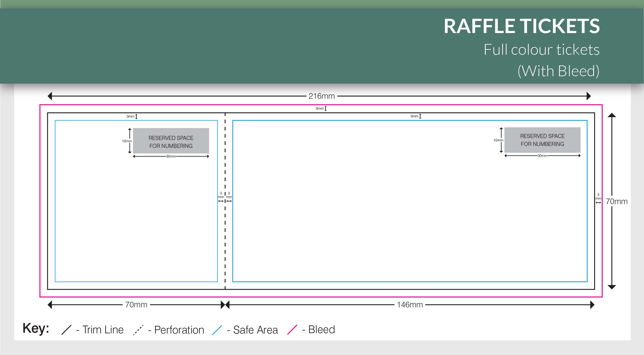Click the 216mm width label

click(322, 96)
